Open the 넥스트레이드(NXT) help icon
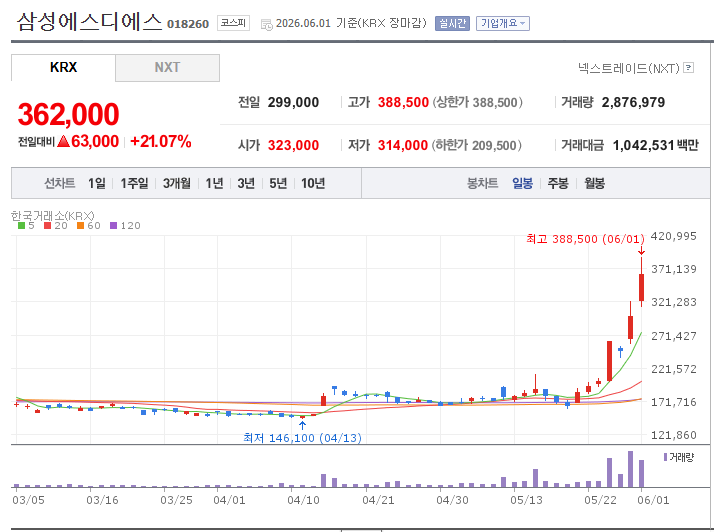 tap(689, 68)
